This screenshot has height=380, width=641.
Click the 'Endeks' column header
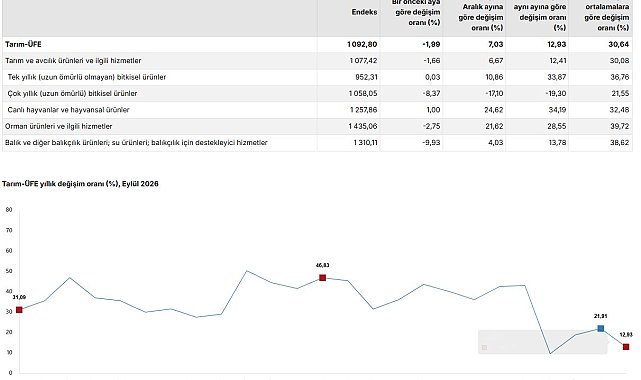point(364,12)
